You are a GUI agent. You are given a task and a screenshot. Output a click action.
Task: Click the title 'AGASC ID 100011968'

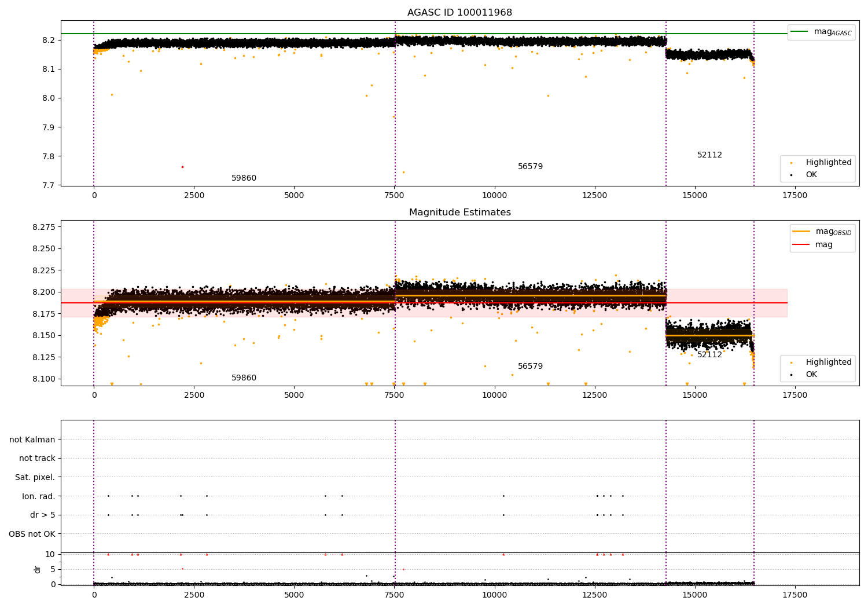point(459,13)
